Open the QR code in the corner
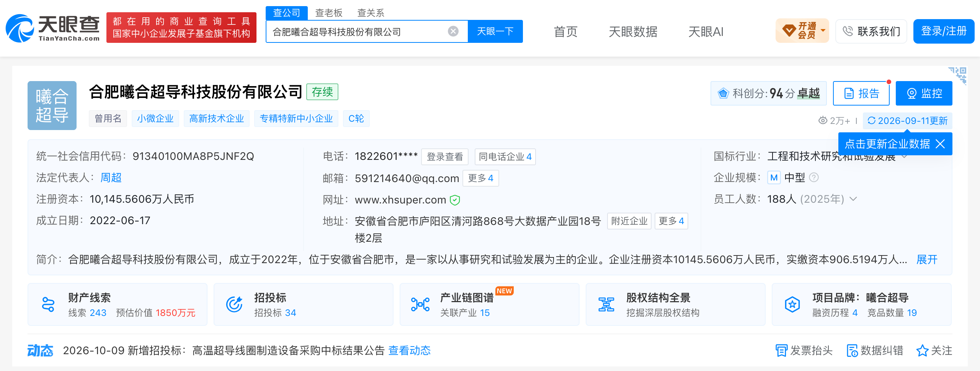The width and height of the screenshot is (980, 371). pos(957,75)
